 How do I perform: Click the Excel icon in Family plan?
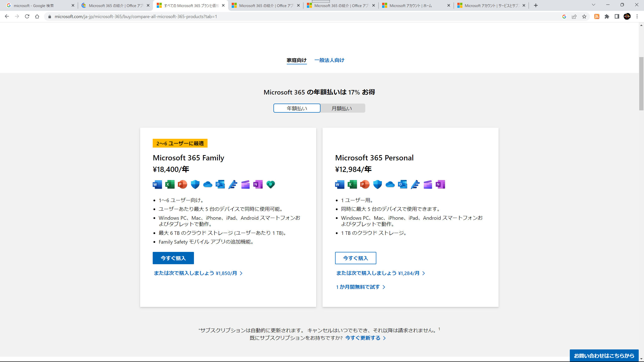[170, 185]
